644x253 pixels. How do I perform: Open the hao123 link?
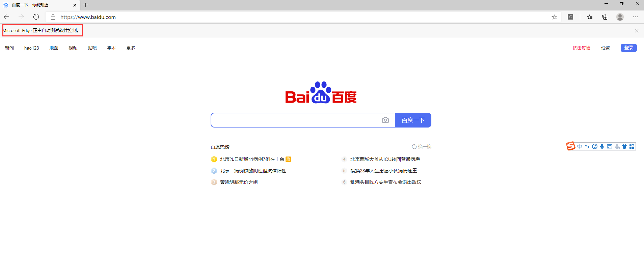(x=32, y=48)
